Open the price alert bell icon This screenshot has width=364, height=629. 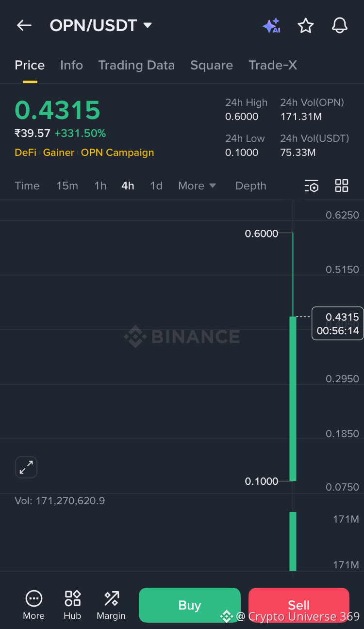(x=340, y=25)
